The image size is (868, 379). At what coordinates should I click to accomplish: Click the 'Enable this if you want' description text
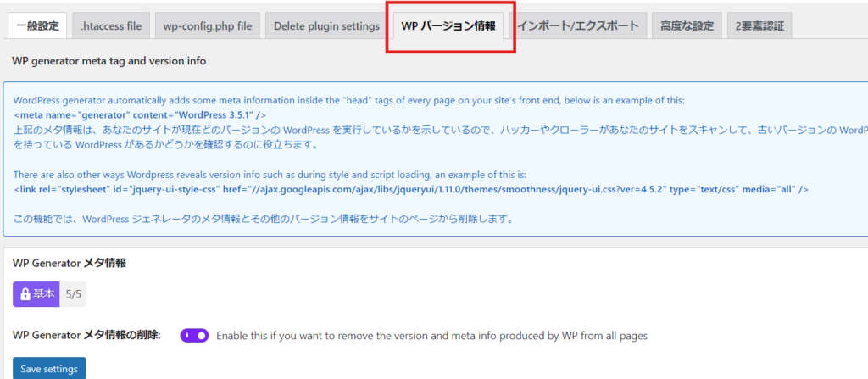[x=431, y=336]
